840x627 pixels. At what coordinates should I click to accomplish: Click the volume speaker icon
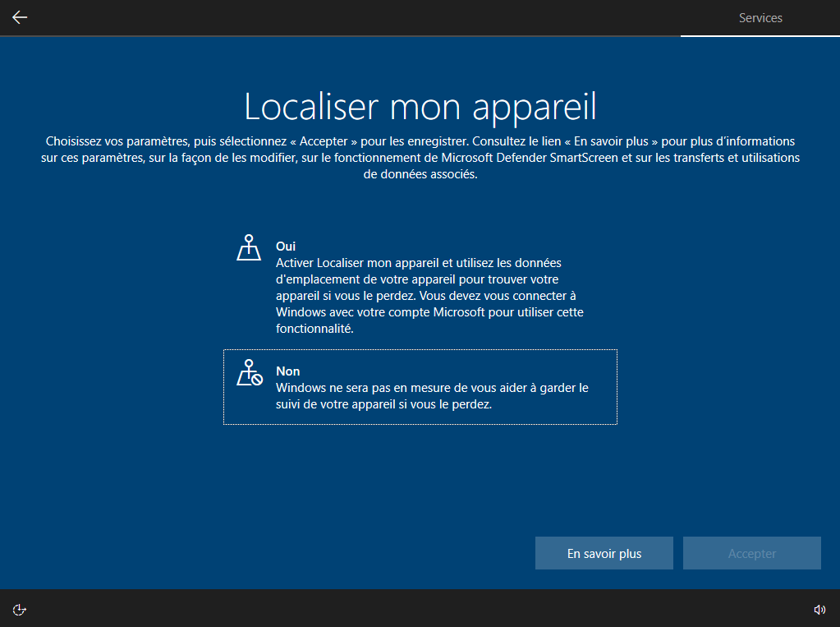tap(819, 610)
